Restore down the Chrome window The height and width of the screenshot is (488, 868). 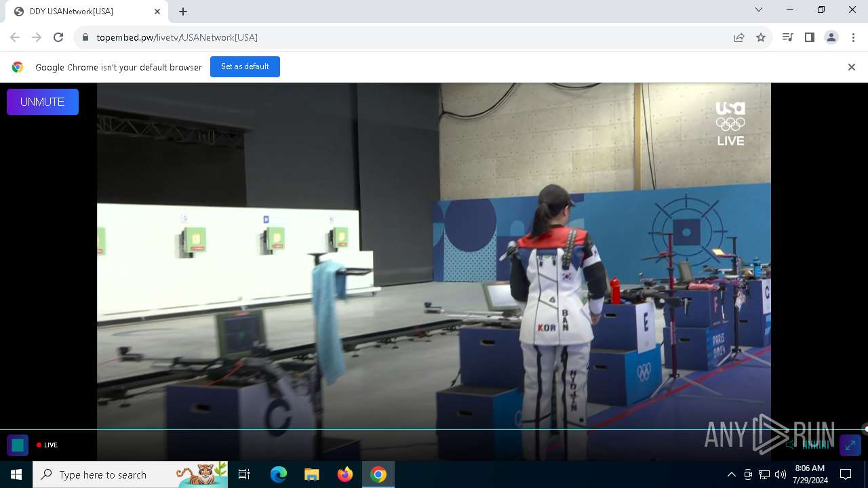[x=821, y=9]
